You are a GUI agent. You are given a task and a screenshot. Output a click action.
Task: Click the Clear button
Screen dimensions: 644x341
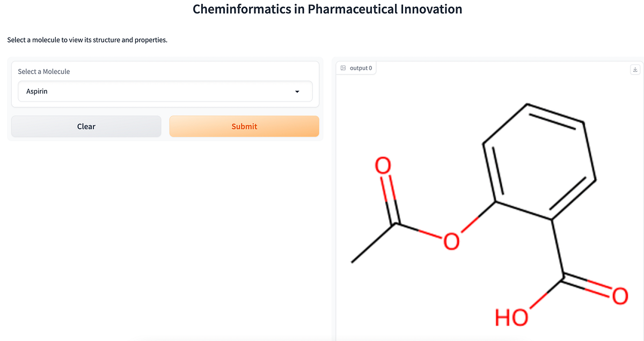(86, 126)
